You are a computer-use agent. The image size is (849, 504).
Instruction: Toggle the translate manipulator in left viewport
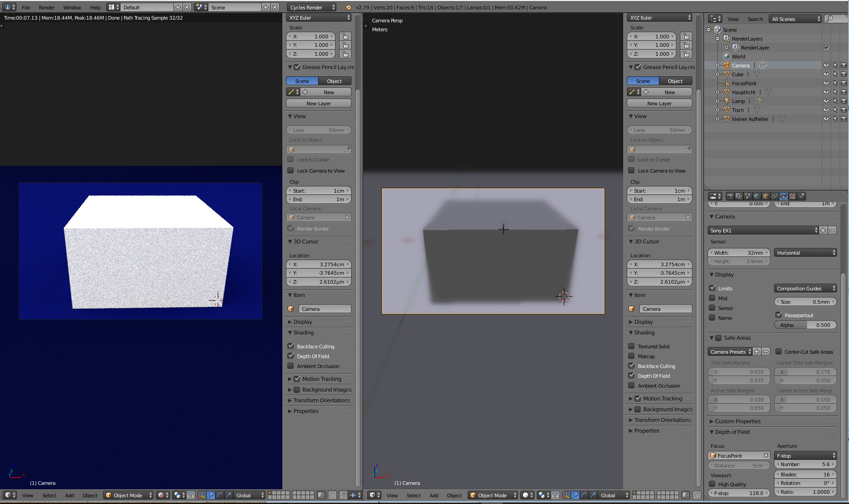click(x=211, y=495)
